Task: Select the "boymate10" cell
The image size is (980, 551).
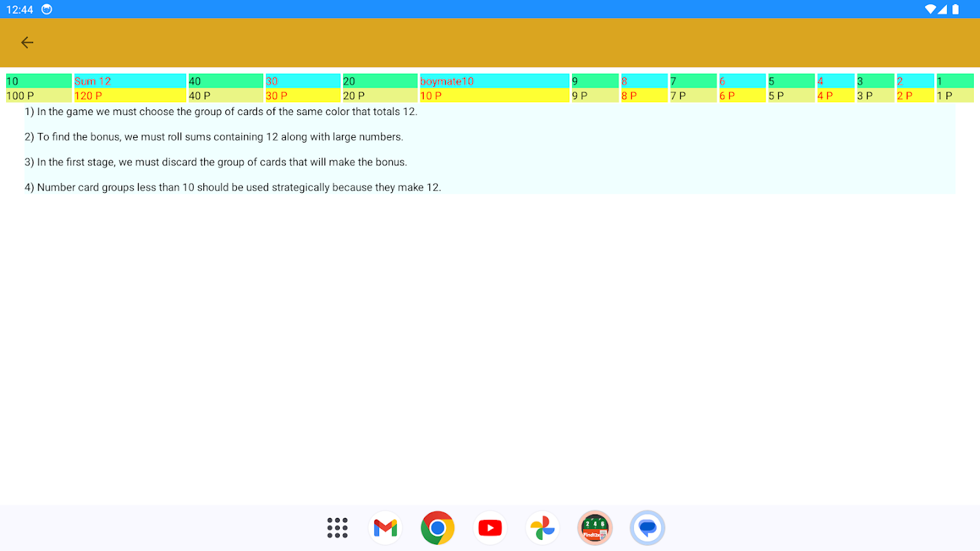Action: point(494,81)
